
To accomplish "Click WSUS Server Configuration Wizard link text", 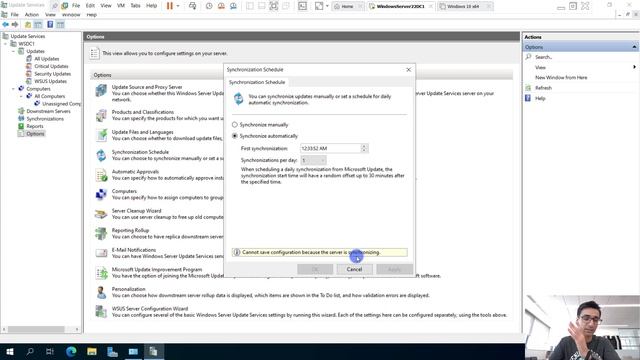I will 150,309.
